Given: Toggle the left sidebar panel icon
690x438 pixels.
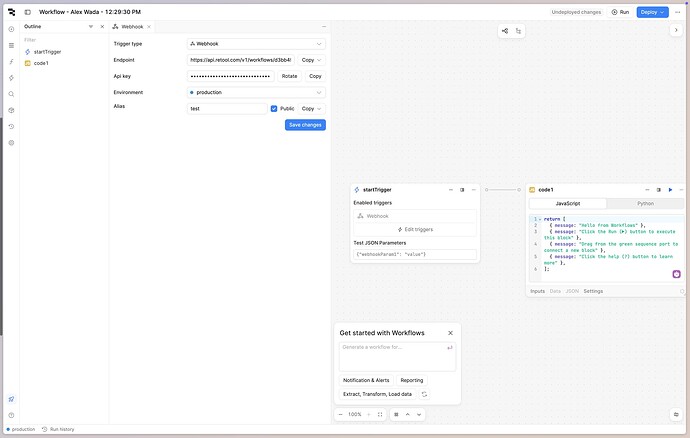Looking at the screenshot, I should pyautogui.click(x=28, y=12).
